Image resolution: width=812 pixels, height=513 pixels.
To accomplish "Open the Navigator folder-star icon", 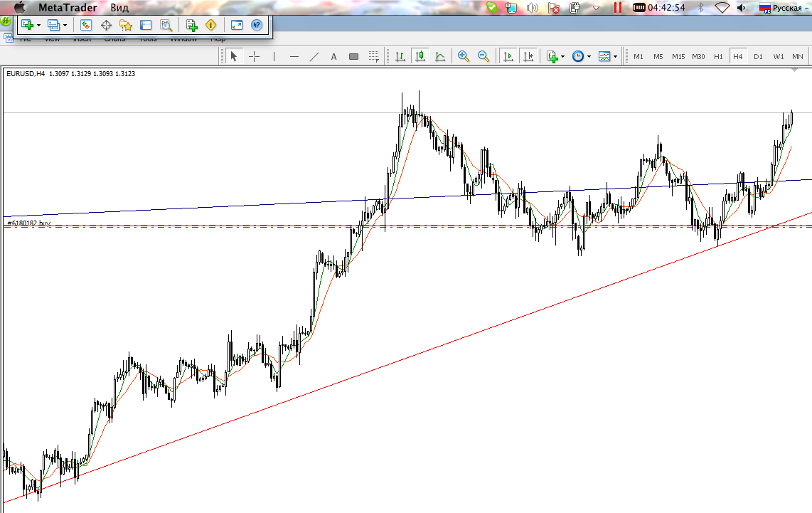I will point(126,25).
